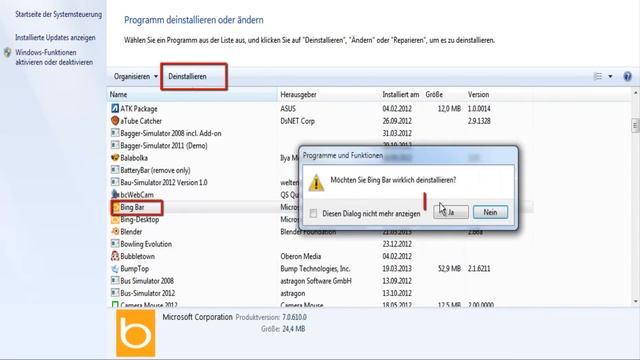
Task: Click the Bus Simulator 2008 icon
Action: [115, 281]
